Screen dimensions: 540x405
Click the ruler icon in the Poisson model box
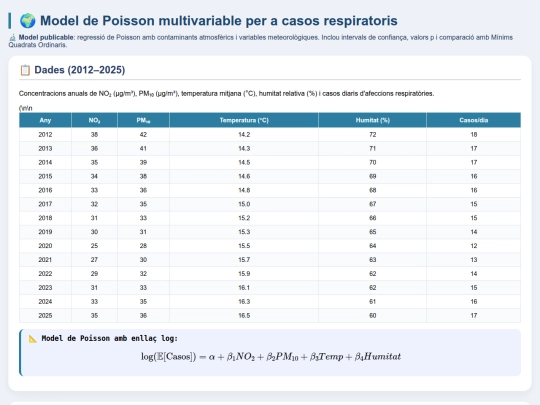click(x=33, y=339)
